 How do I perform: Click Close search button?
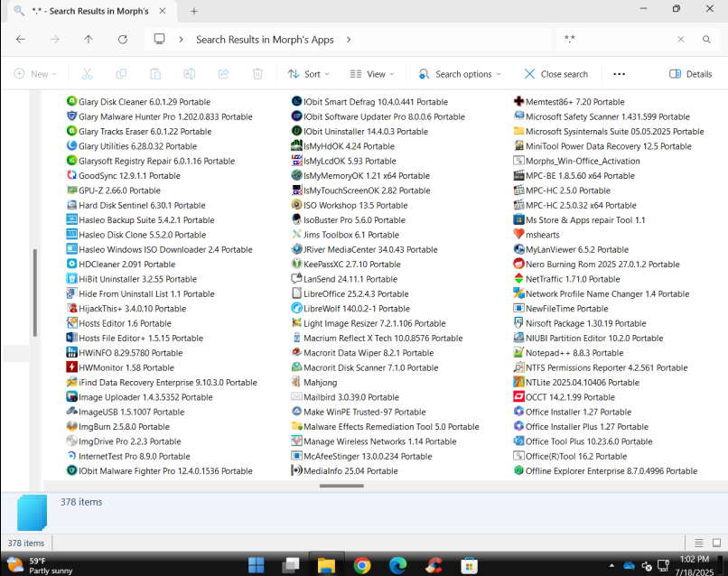click(x=555, y=74)
